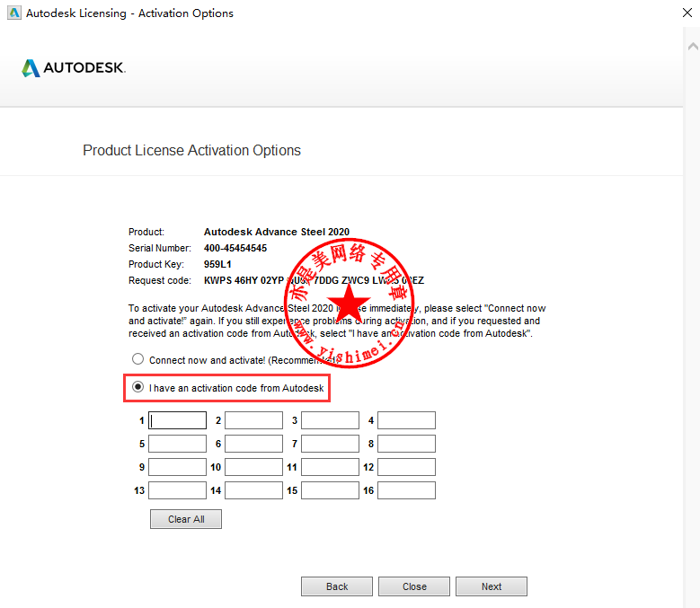Select I have an activation code option

(x=138, y=387)
